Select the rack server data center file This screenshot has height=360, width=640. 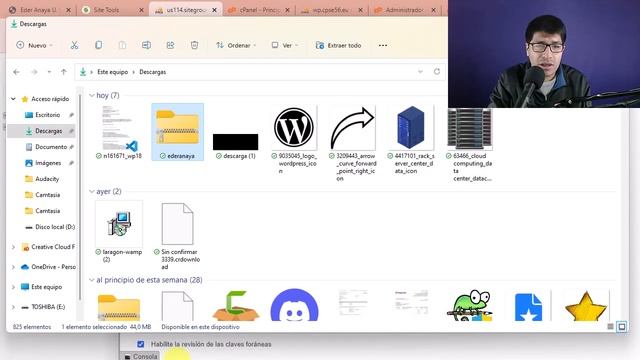tap(411, 139)
